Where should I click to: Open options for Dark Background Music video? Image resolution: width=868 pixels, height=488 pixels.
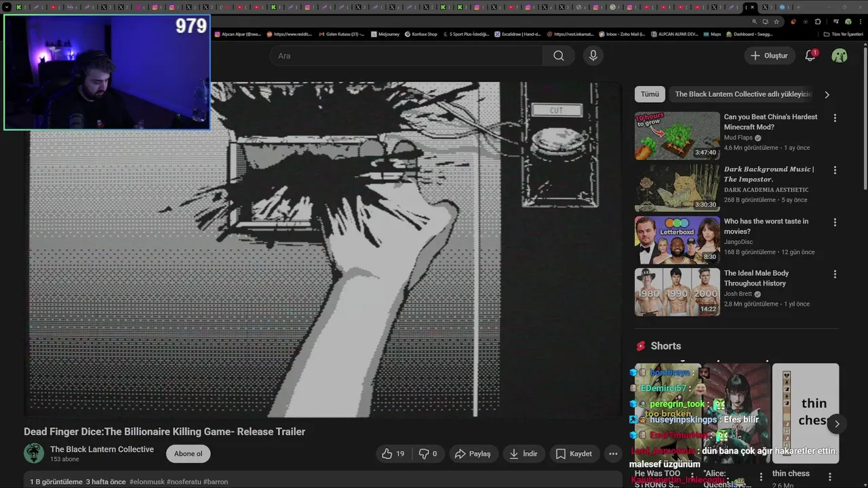pos(835,170)
